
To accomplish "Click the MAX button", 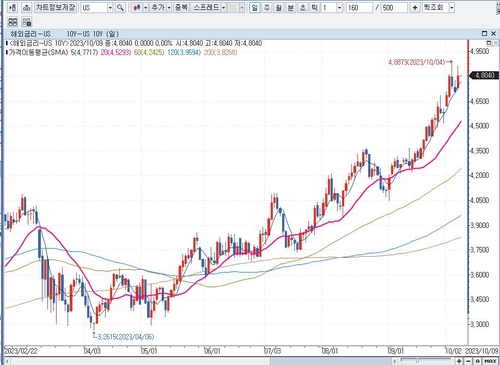I will pos(490,361).
